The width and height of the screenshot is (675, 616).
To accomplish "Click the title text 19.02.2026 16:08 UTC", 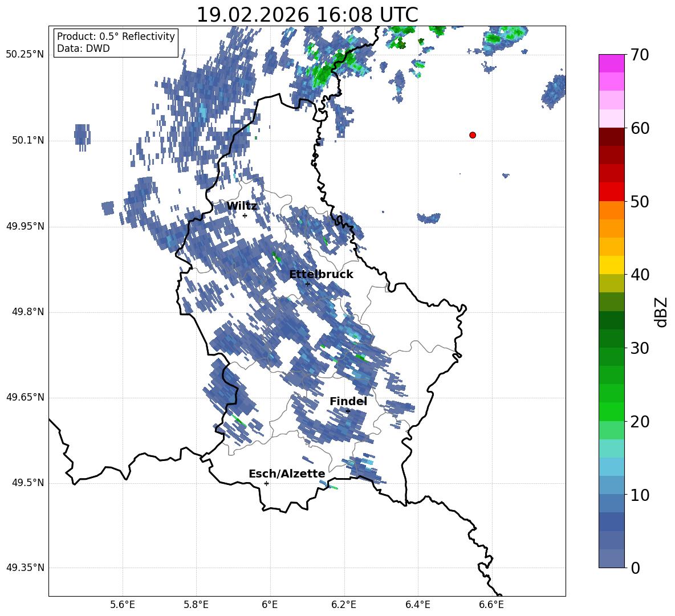I will (307, 15).
